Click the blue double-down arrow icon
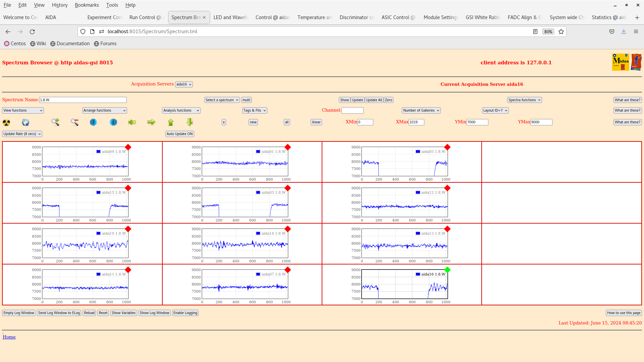644x362 pixels. [94, 122]
